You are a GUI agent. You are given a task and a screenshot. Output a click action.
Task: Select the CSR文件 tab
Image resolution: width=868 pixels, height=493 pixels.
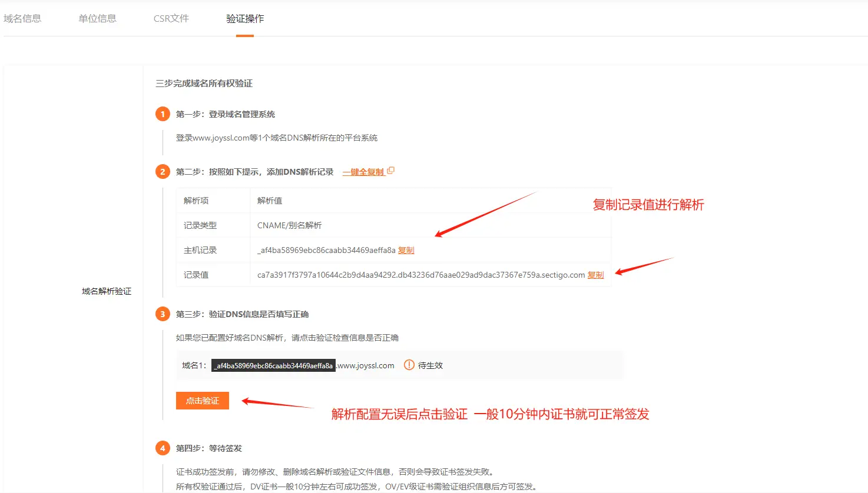point(171,18)
